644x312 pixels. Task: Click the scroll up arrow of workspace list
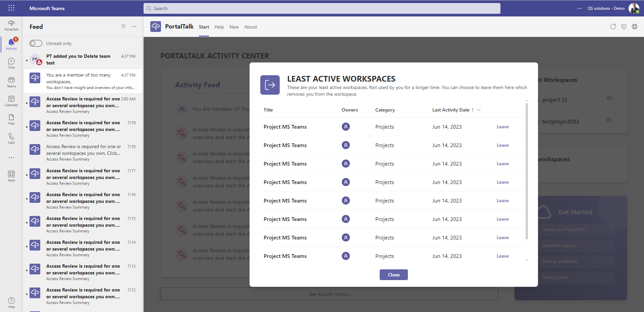[x=527, y=100]
